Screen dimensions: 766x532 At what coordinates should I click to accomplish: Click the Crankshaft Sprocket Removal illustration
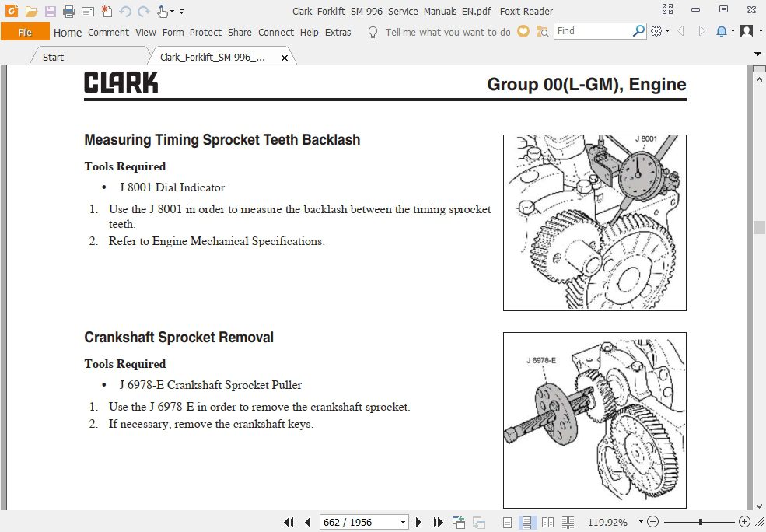click(x=595, y=420)
